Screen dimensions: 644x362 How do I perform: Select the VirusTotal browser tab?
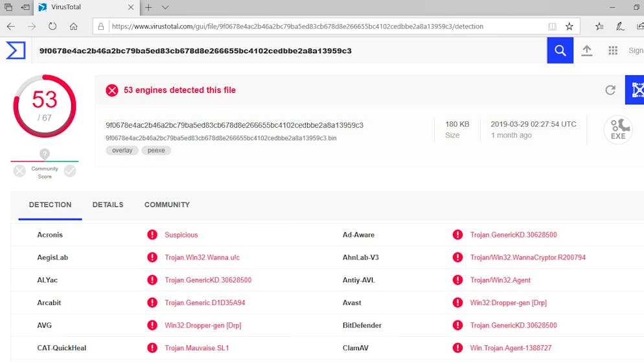86,7
